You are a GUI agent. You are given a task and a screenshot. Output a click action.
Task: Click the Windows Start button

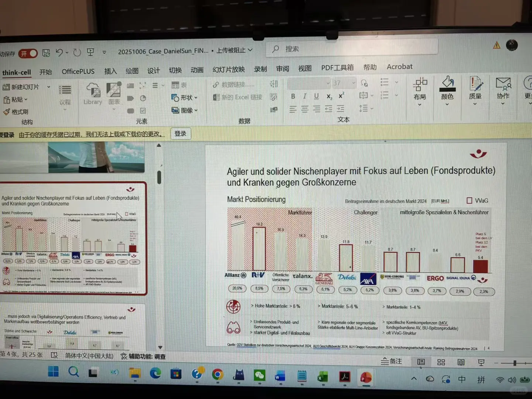point(53,372)
